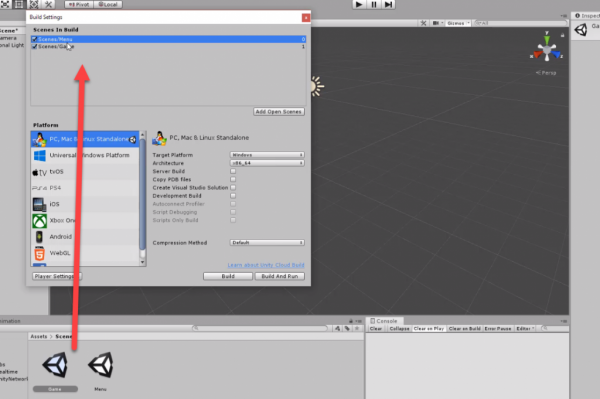Viewport: 600px width, 399px height.
Task: Switch to the Inspector tab
Action: point(586,16)
